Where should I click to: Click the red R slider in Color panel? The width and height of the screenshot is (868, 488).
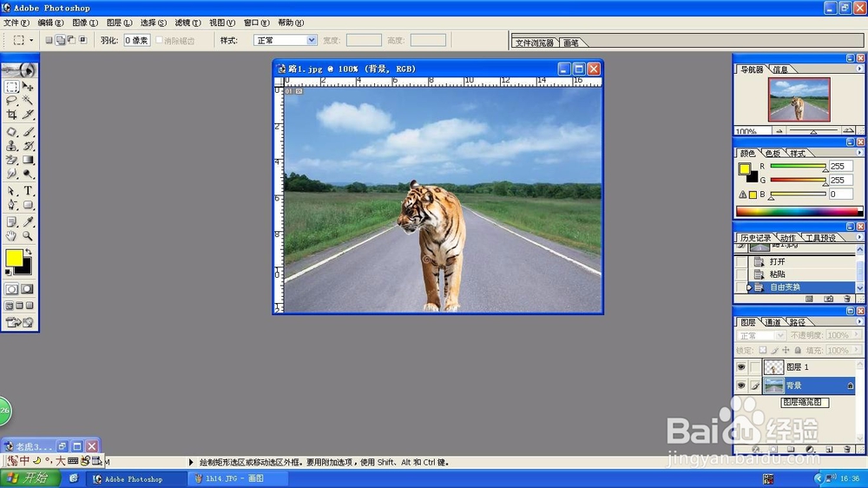tap(798, 166)
